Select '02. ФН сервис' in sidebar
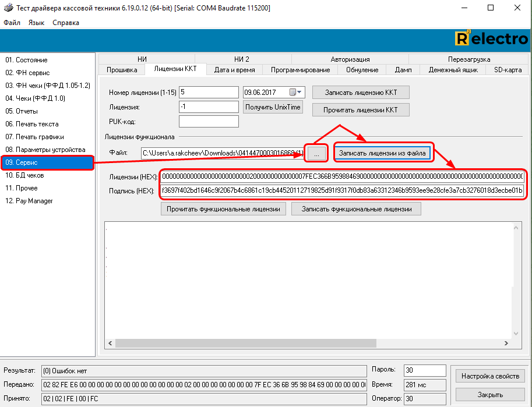Viewport: 532px width, 407px height. (x=27, y=73)
